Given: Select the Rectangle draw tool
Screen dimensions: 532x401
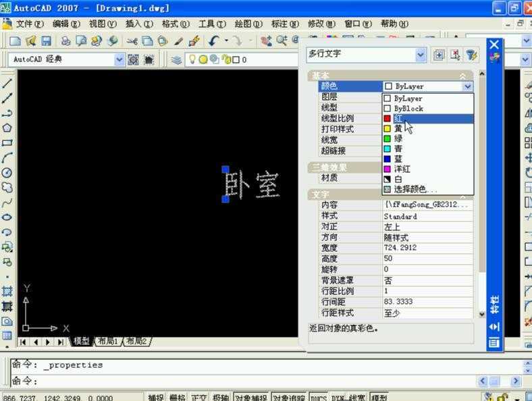Looking at the screenshot, I should coord(7,143).
